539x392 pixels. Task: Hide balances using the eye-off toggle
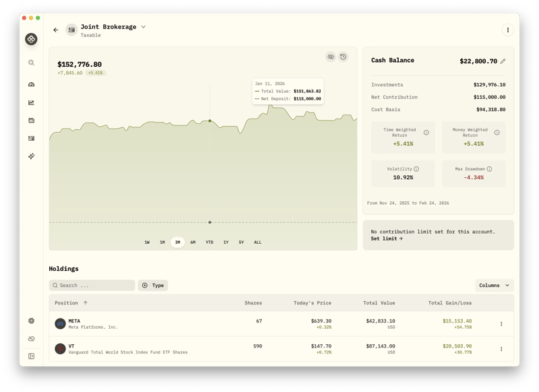(x=331, y=57)
